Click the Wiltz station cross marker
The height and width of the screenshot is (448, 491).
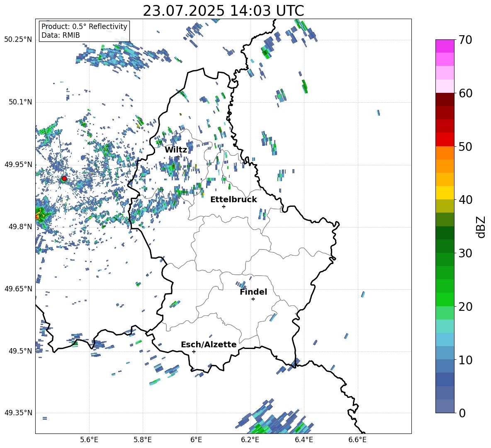pos(178,157)
